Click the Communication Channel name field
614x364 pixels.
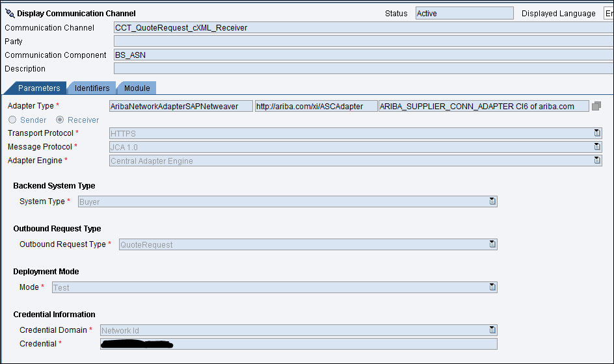pyautogui.click(x=364, y=28)
